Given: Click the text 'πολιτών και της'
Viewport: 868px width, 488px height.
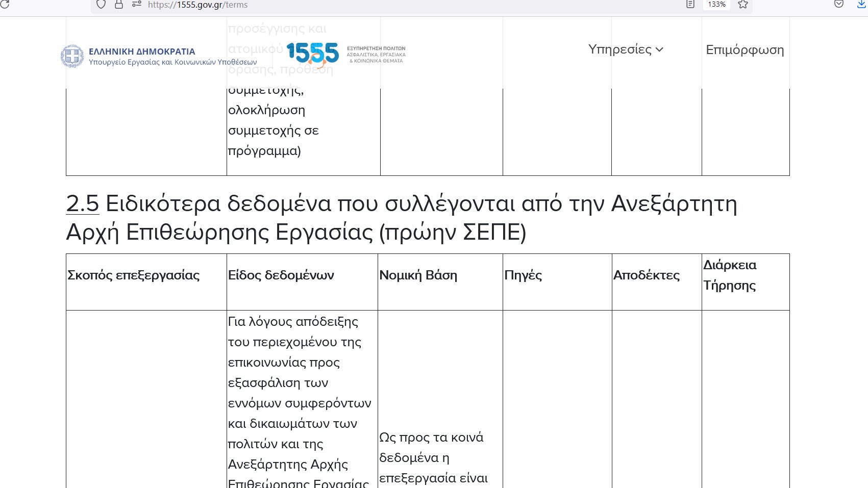Looking at the screenshot, I should point(276,444).
